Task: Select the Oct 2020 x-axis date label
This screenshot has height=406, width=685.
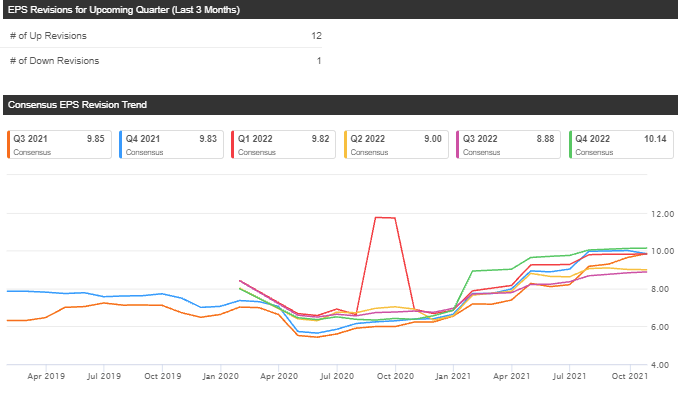Action: tap(396, 376)
